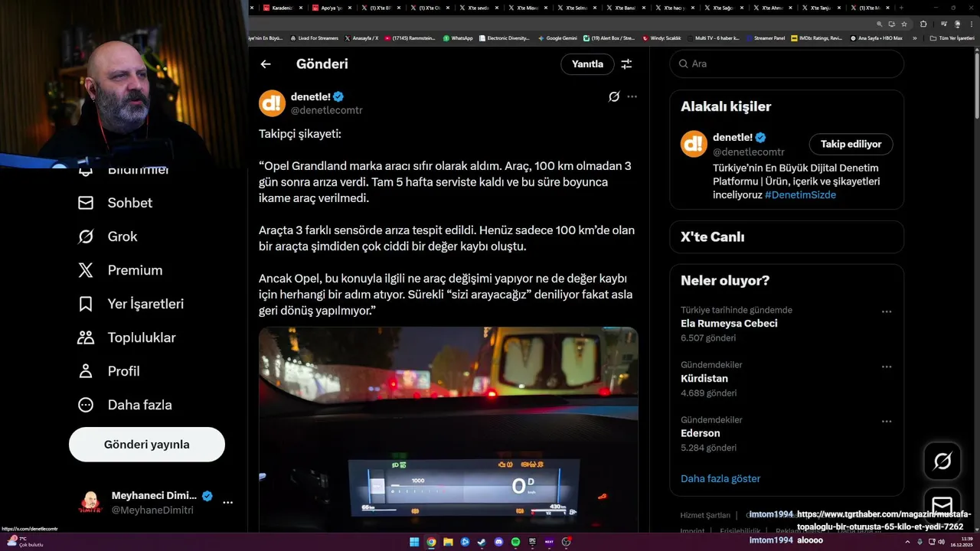The image size is (980, 551).
Task: Click the Gönderi yayınla button
Action: pyautogui.click(x=147, y=445)
